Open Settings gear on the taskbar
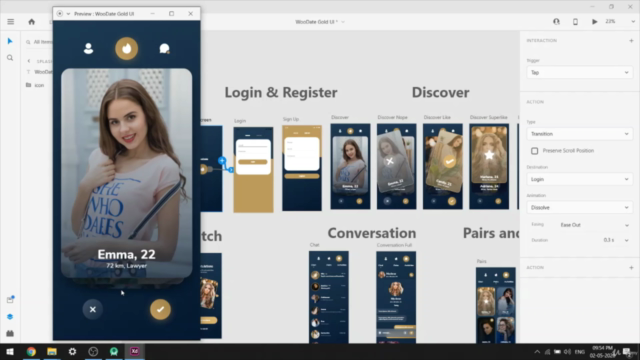 pos(72,351)
